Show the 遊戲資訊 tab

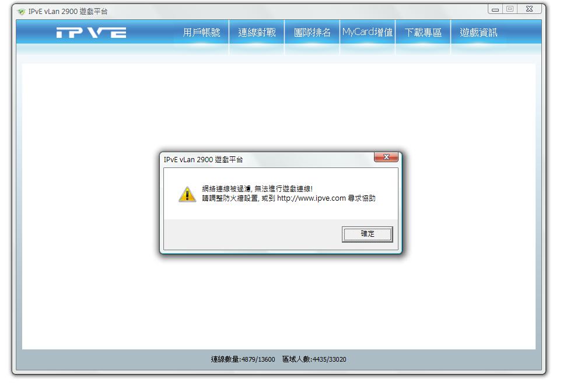point(478,33)
